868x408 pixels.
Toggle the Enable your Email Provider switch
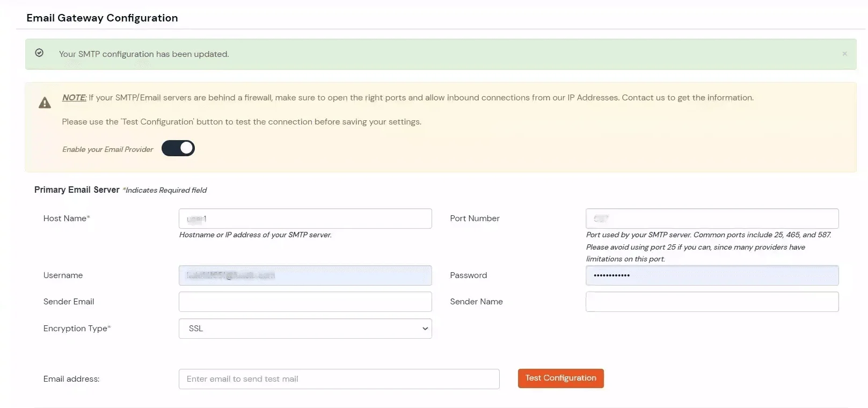(178, 148)
